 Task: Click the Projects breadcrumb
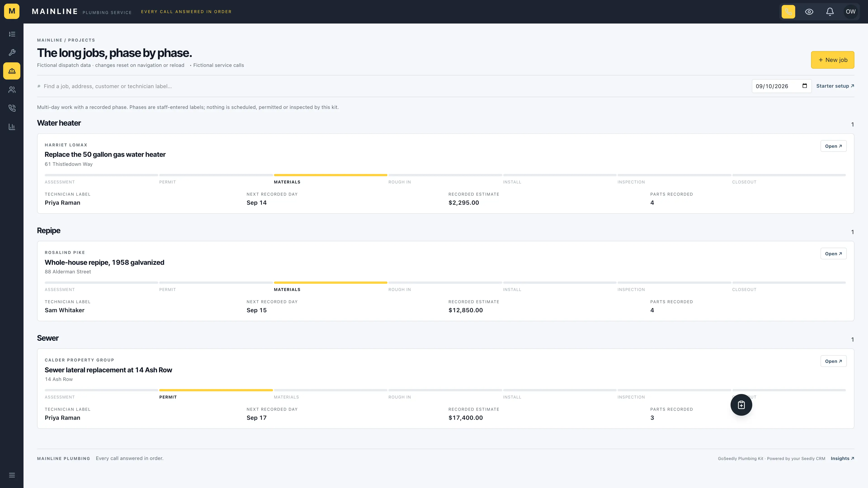(x=82, y=40)
